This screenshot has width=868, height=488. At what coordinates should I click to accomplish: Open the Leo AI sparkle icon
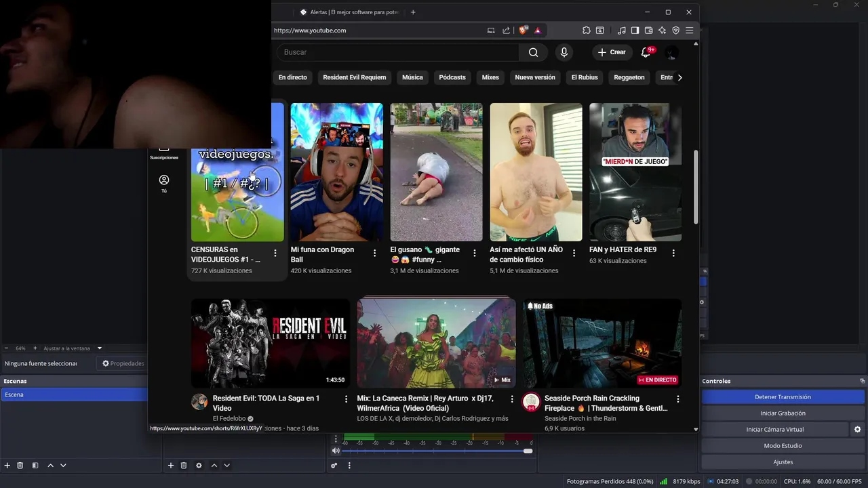663,30
